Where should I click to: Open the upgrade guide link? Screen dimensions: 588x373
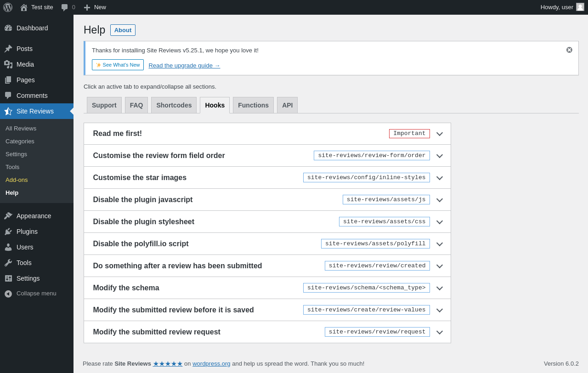pos(184,65)
